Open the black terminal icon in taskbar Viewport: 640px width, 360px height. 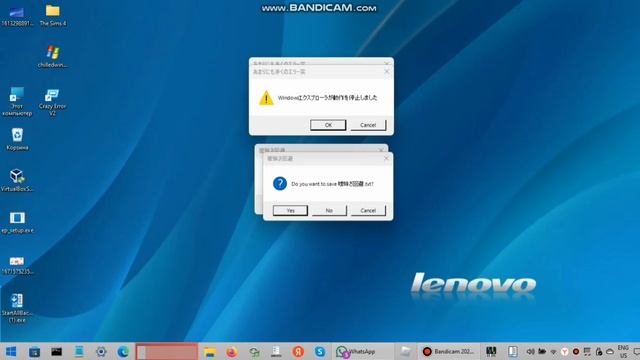56,351
